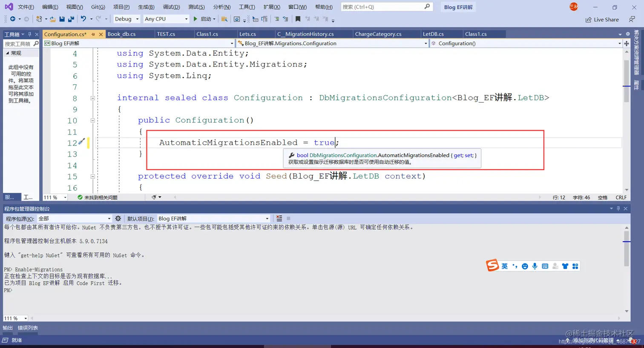
Task: Open the Sogou skin shirt icon
Action: pos(565,266)
